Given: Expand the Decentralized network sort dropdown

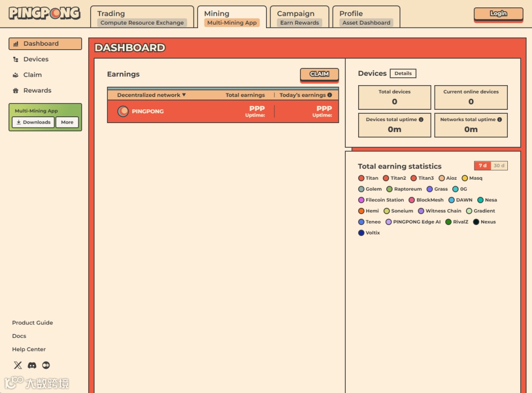Looking at the screenshot, I should coord(151,95).
